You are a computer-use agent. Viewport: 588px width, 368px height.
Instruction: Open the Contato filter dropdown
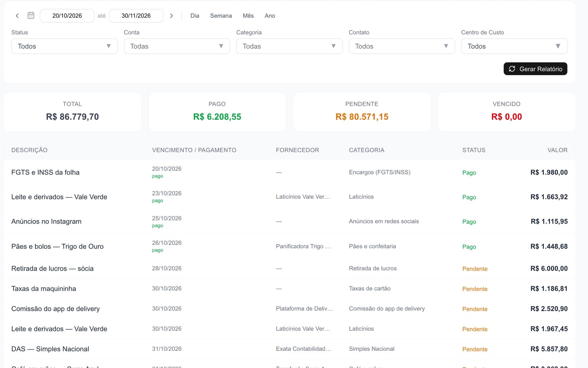click(402, 46)
